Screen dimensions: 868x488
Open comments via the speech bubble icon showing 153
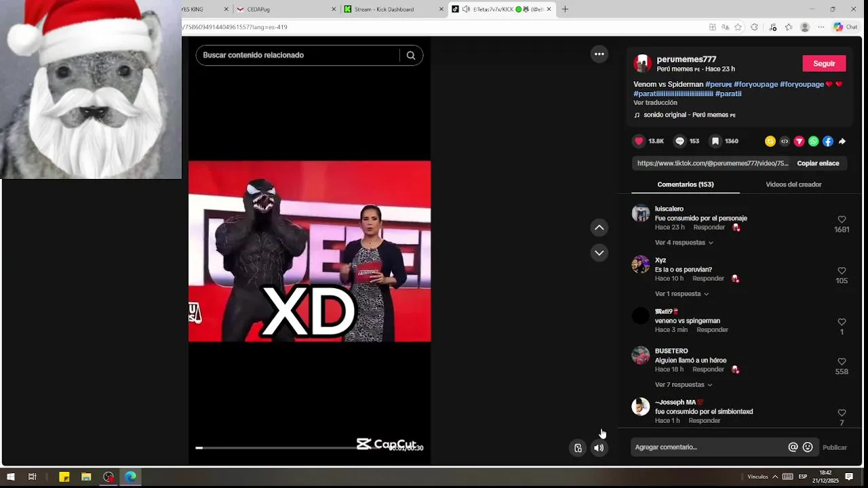(679, 141)
